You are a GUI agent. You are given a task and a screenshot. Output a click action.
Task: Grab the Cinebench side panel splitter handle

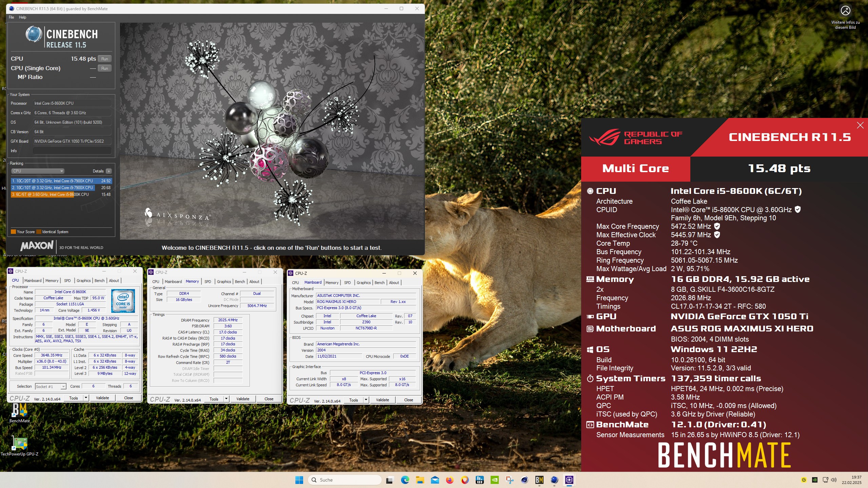(x=118, y=137)
